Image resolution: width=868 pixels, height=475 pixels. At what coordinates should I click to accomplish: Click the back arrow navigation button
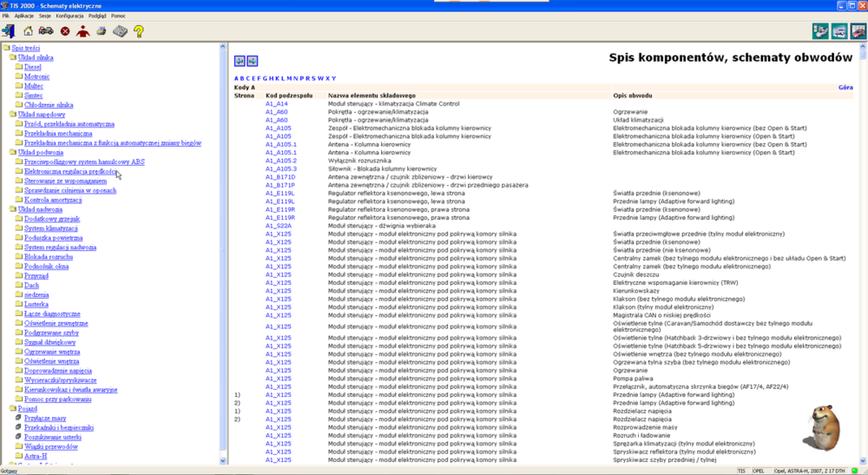(x=240, y=61)
